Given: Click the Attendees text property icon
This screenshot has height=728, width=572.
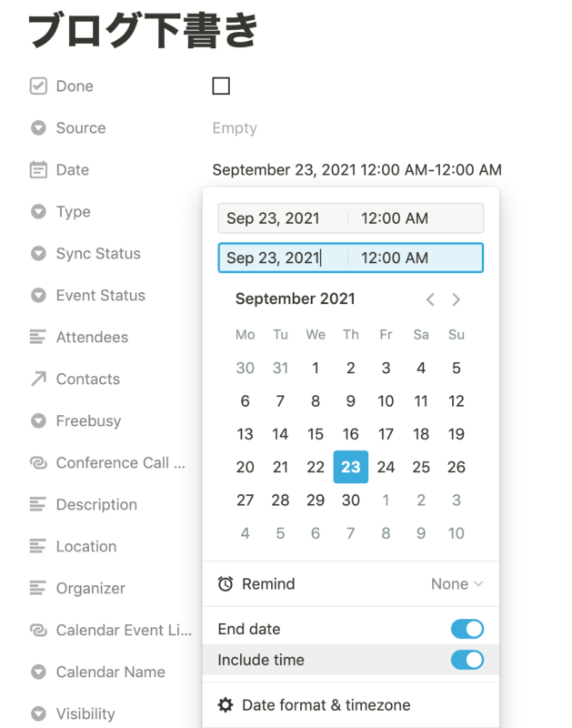Looking at the screenshot, I should (x=37, y=337).
